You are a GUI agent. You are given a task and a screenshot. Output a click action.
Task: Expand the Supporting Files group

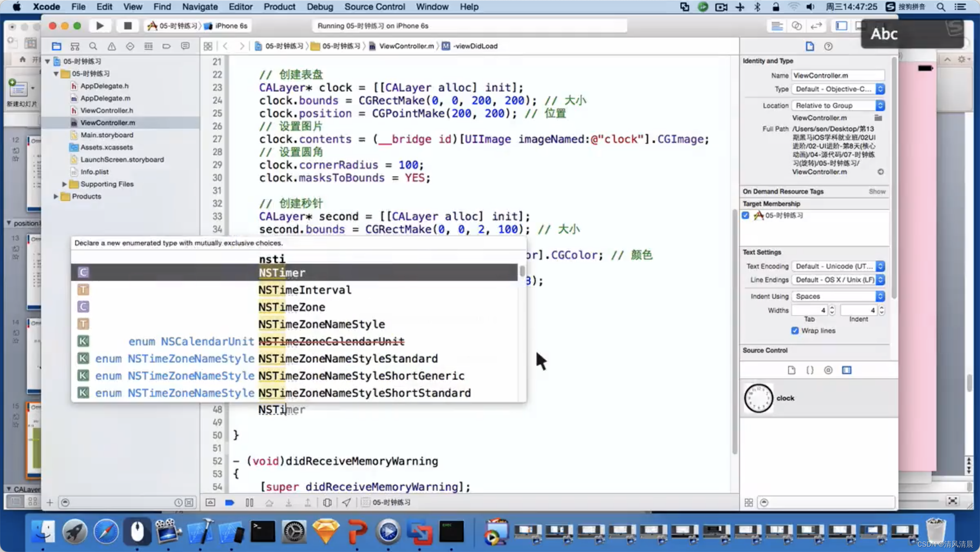point(64,184)
